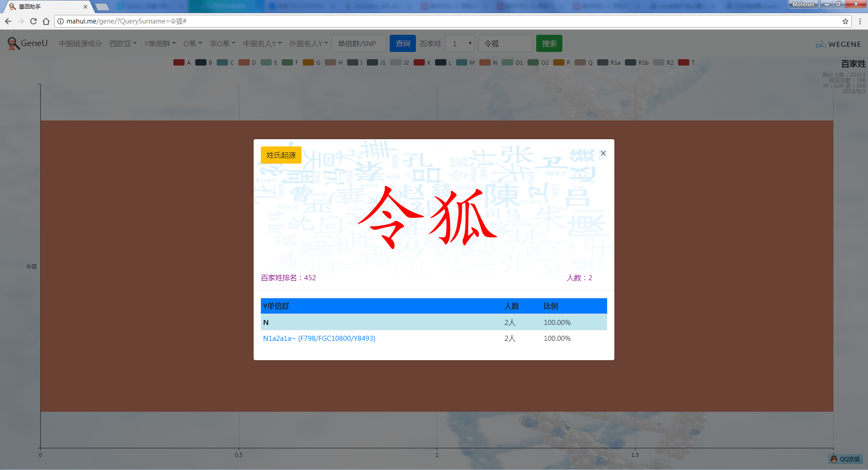Viewport: 868px width, 470px height.
Task: Toggle haplogroup R1a legend entry
Action: pyautogui.click(x=609, y=62)
